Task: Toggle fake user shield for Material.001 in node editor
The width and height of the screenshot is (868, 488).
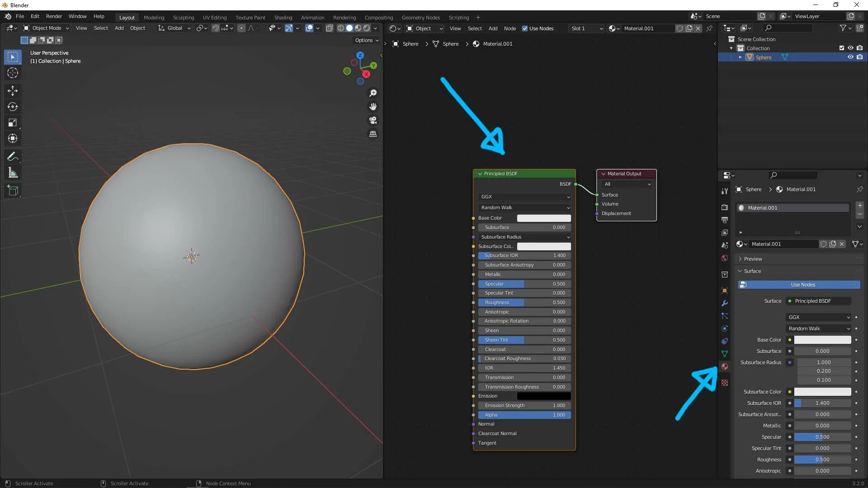Action: point(679,28)
